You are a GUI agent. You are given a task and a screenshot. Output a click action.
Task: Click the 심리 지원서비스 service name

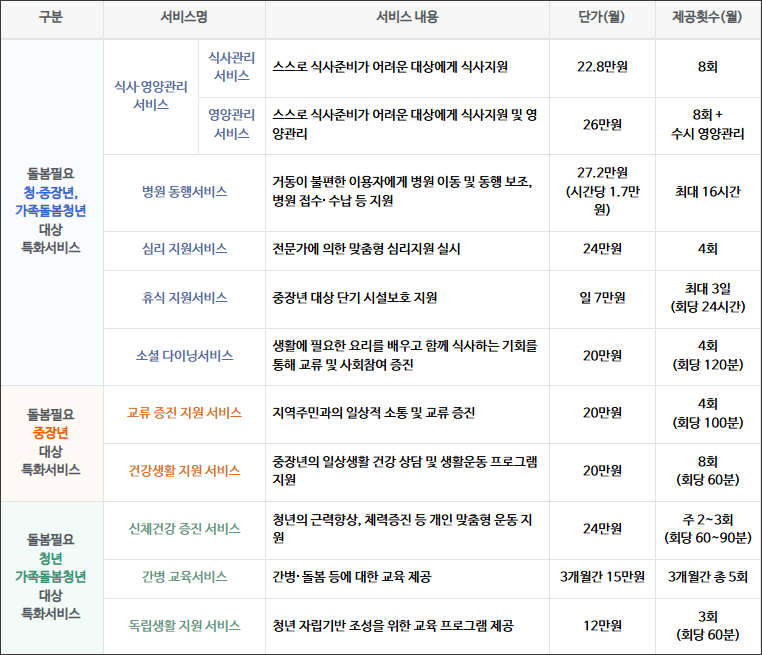pyautogui.click(x=184, y=249)
